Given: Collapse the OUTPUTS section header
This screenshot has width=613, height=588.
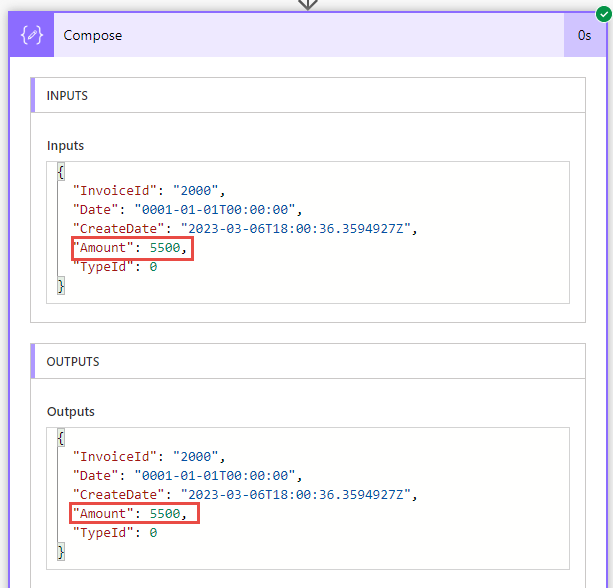Looking at the screenshot, I should pos(308,361).
